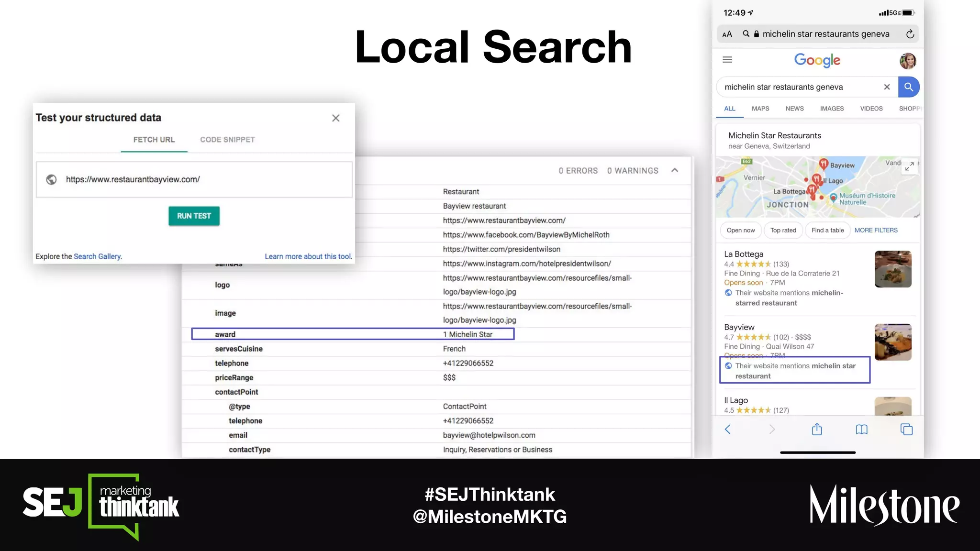
Task: Open Learn more about this tool link
Action: pos(308,256)
